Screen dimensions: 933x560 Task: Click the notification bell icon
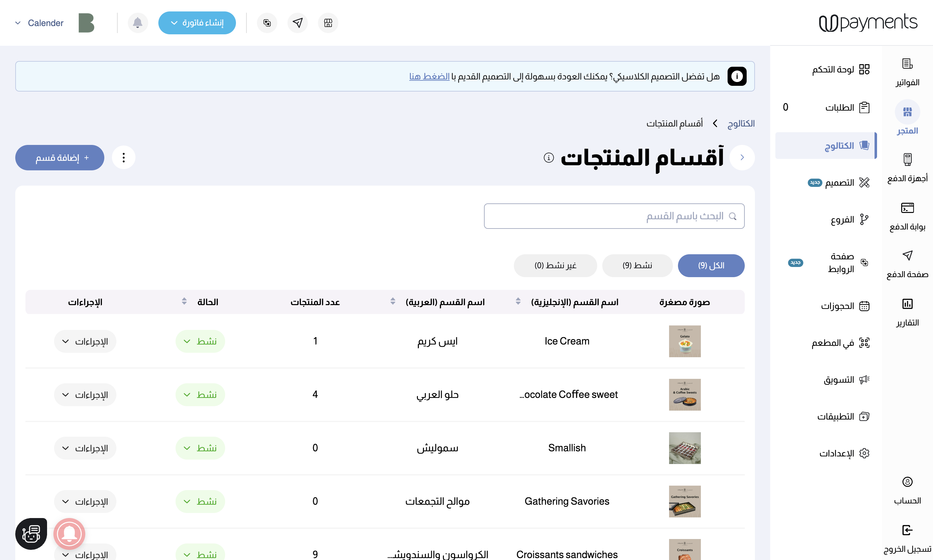click(137, 23)
